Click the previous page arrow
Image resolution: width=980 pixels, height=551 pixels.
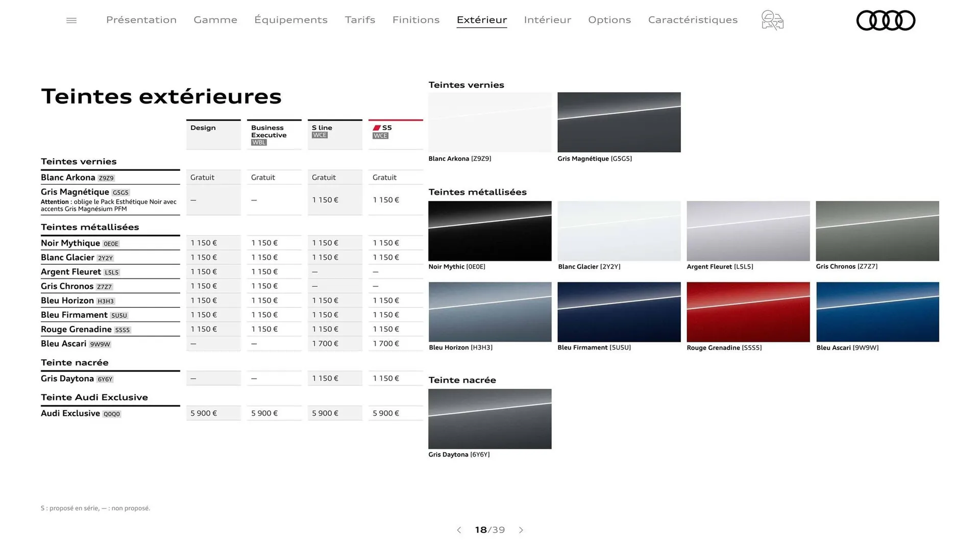[459, 530]
